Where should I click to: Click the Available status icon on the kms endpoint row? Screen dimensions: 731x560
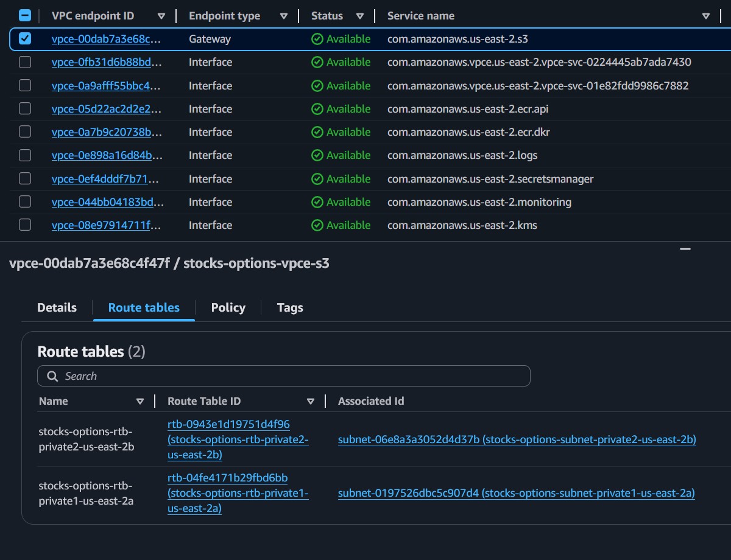[x=317, y=225]
